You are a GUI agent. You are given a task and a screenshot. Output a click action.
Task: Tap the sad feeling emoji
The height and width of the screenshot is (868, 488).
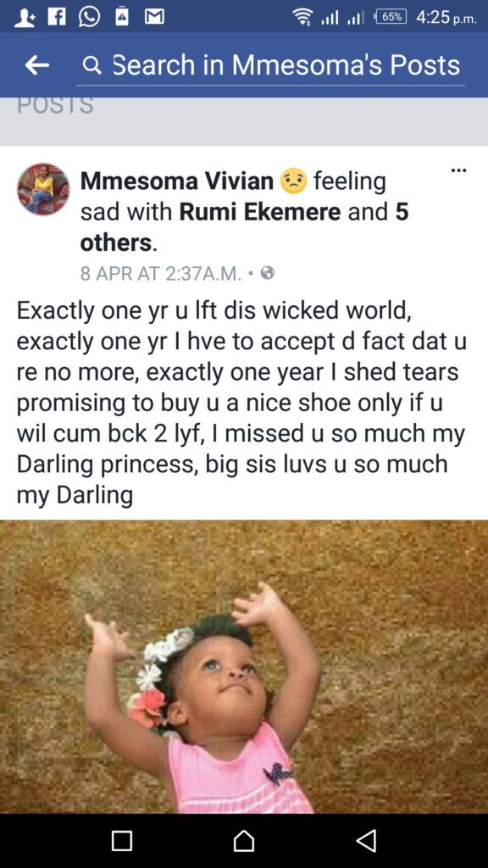coord(294,181)
